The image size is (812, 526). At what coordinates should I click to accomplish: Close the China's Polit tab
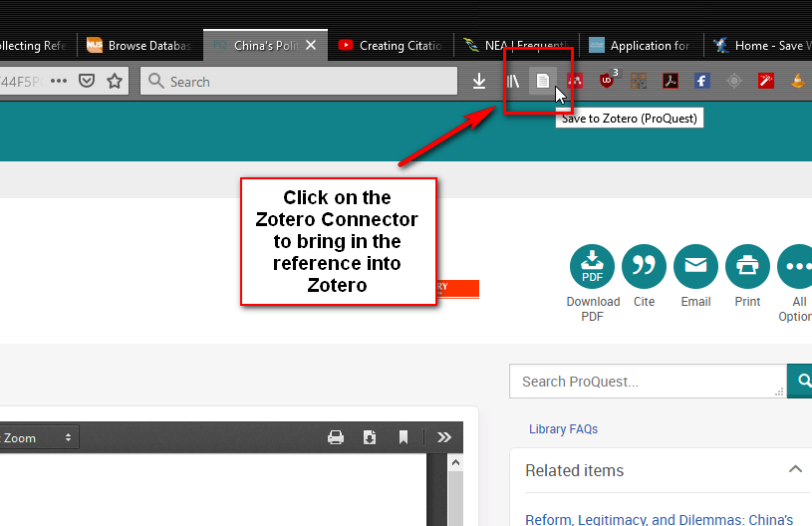click(311, 46)
